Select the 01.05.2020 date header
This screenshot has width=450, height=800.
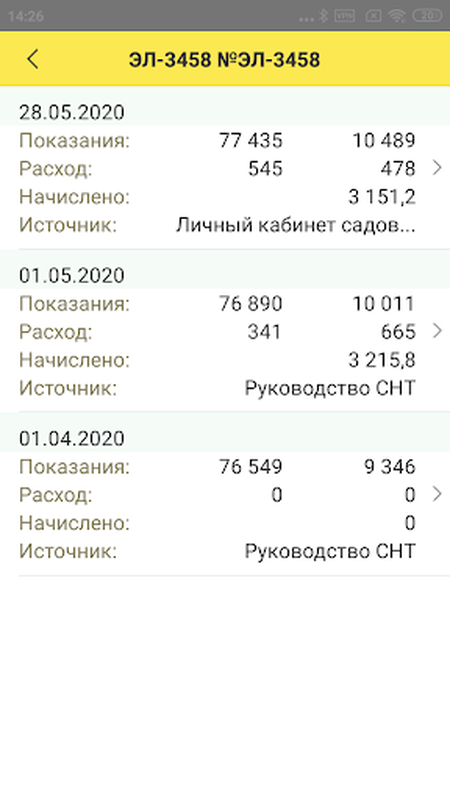click(72, 276)
